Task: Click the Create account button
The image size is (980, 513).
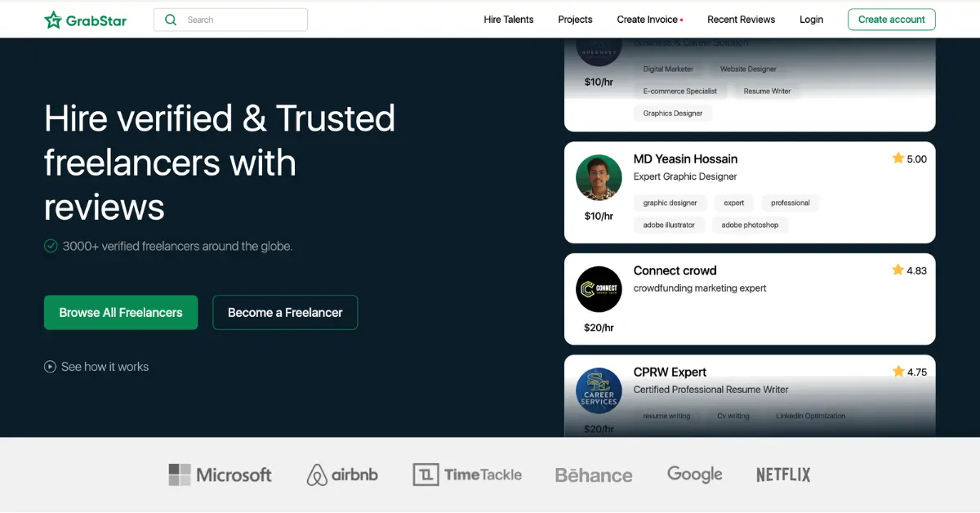Action: (x=891, y=19)
